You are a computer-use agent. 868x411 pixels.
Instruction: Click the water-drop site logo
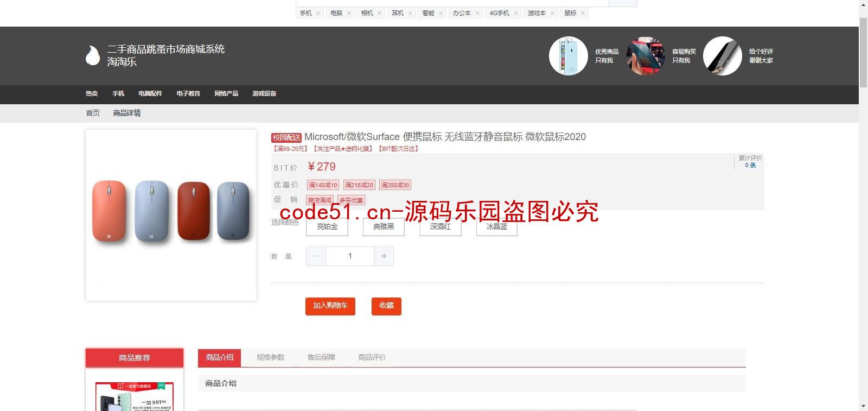click(93, 55)
